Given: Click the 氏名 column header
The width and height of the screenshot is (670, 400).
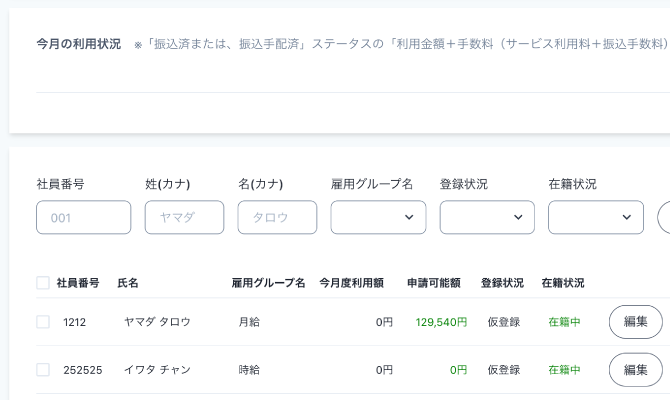Looking at the screenshot, I should [x=128, y=283].
